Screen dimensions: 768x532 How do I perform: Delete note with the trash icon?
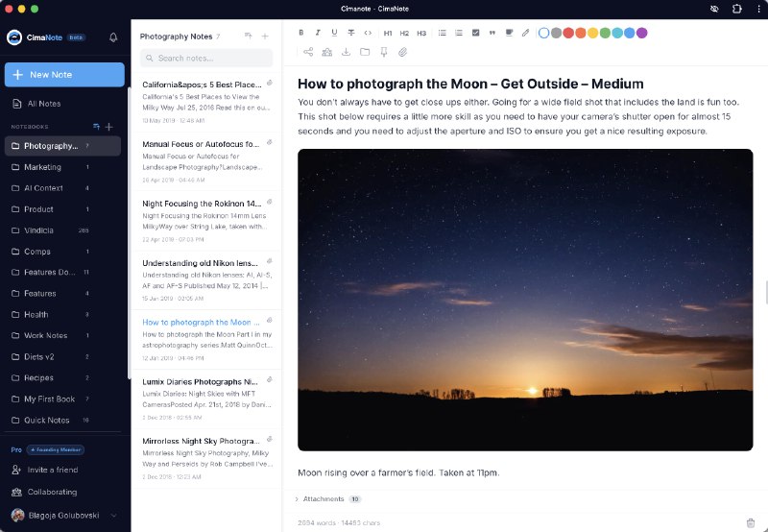(750, 522)
